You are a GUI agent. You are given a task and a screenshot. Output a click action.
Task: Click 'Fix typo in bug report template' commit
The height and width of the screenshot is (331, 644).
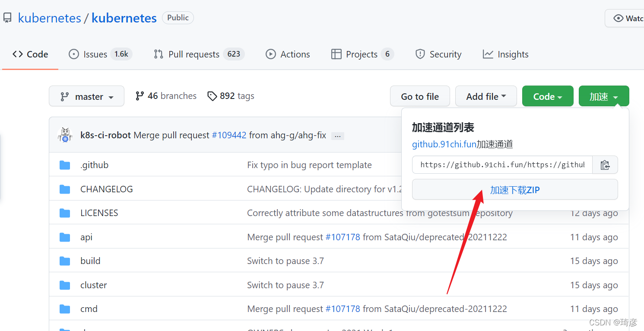click(309, 165)
